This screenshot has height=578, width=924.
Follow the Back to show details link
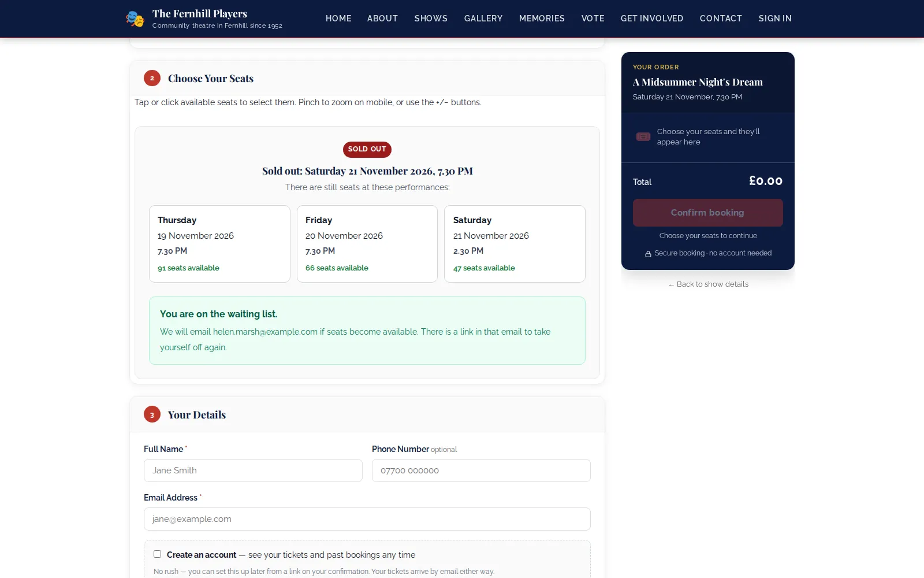click(708, 284)
